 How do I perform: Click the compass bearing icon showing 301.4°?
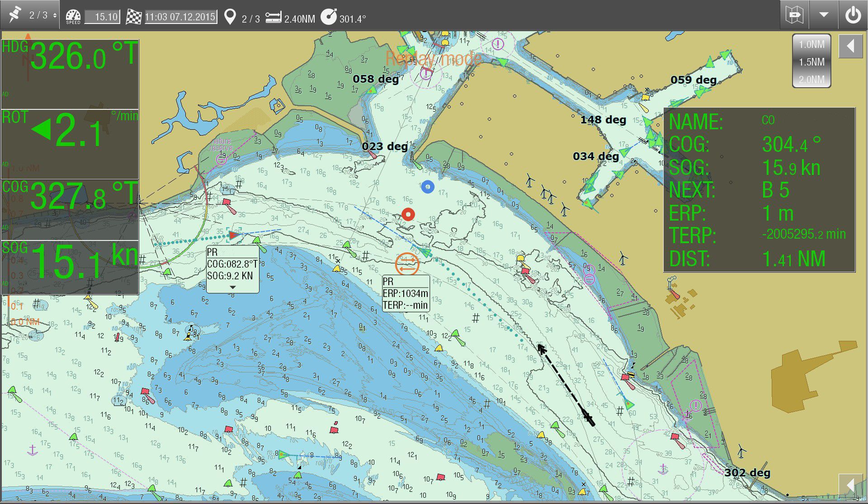pos(330,16)
